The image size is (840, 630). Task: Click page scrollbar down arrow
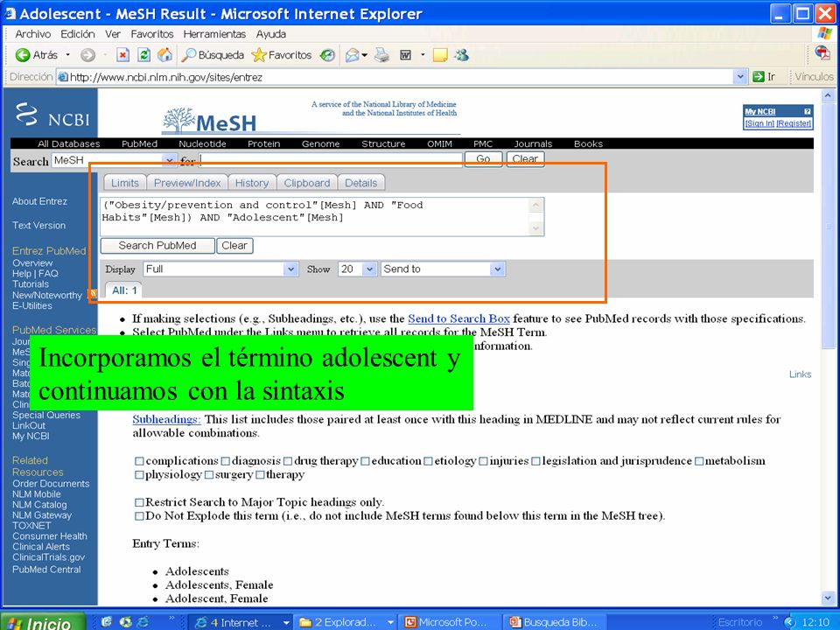pyautogui.click(x=829, y=598)
